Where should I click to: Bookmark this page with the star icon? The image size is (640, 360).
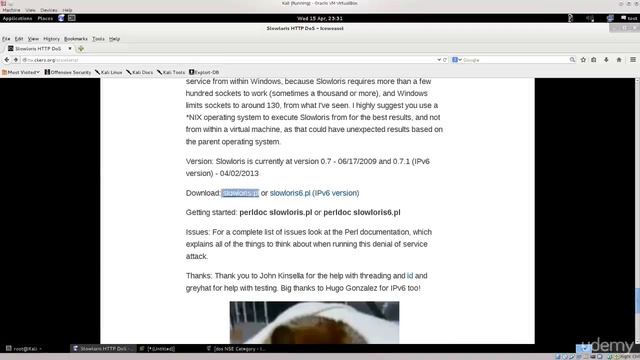(583, 60)
